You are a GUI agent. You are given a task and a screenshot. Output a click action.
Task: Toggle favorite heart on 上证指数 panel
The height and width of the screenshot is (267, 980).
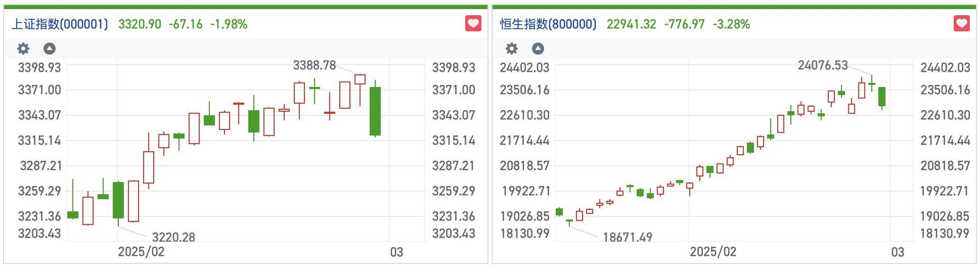(473, 23)
